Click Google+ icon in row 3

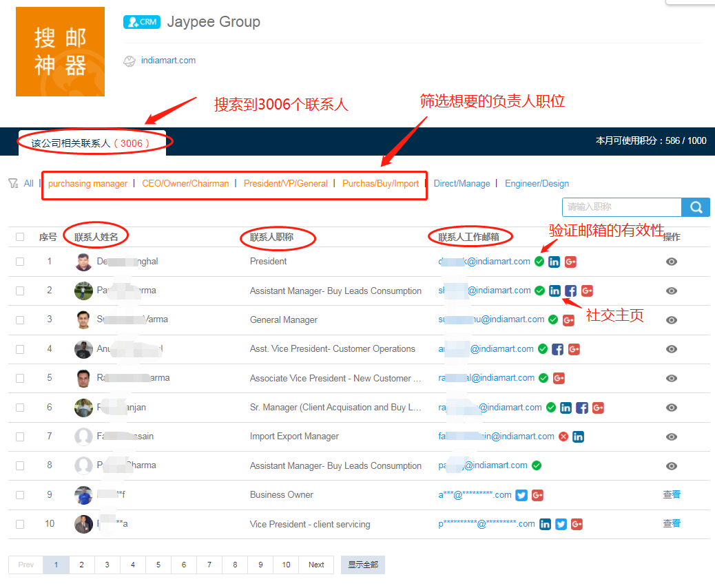click(x=568, y=320)
